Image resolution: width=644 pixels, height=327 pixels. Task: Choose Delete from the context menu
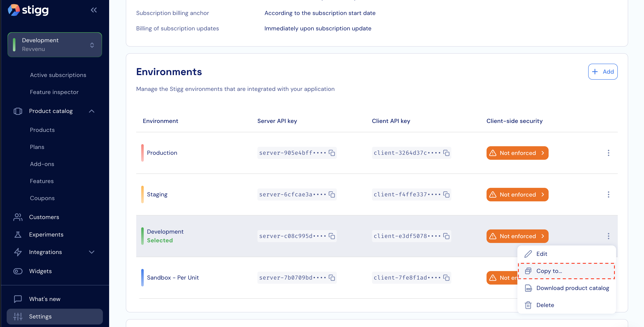[566, 305]
